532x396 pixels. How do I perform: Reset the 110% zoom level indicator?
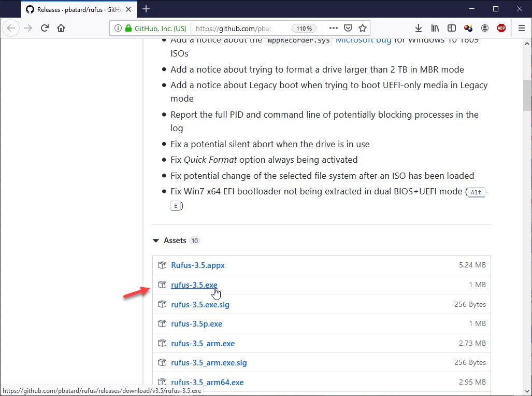(304, 28)
